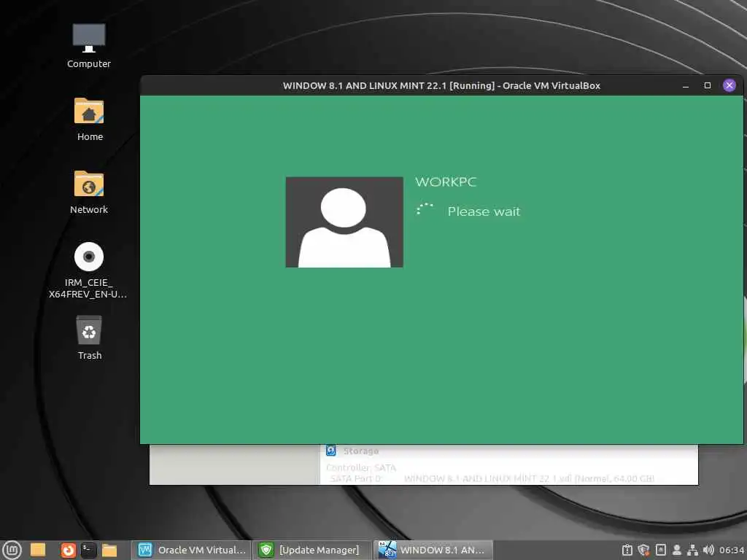Close the VirtualBox VM window
The image size is (747, 560).
[729, 85]
